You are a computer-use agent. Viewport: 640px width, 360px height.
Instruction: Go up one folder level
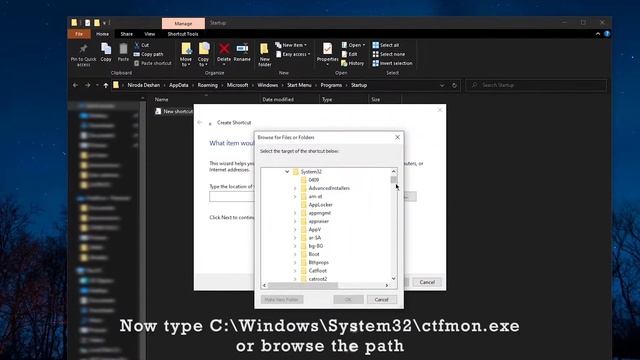(x=106, y=85)
